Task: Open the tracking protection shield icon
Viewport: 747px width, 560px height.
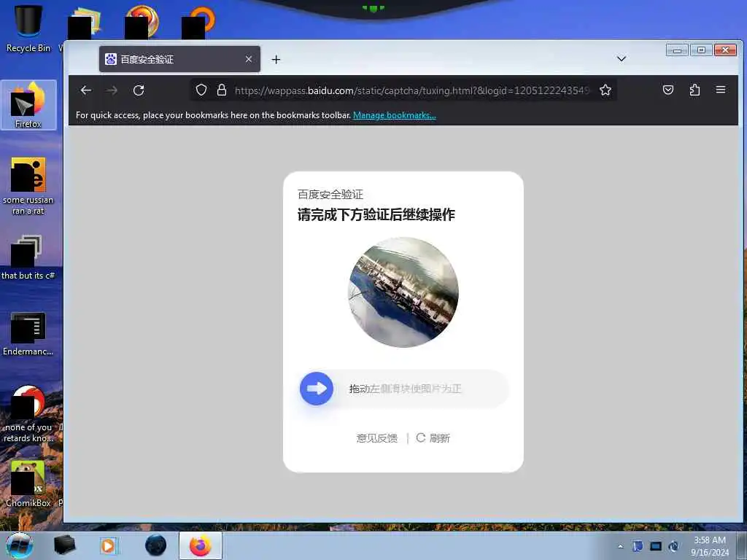Action: [x=201, y=90]
